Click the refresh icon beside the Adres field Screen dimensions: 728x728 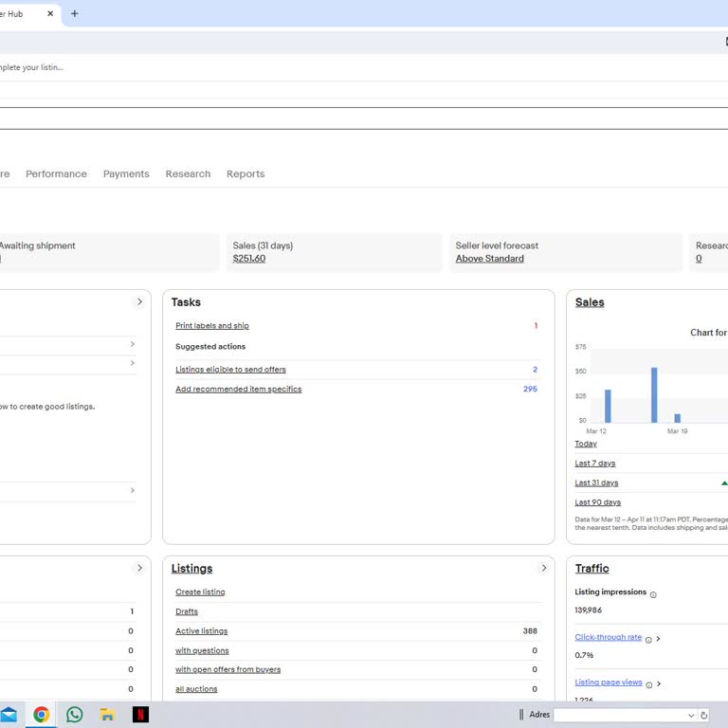pyautogui.click(x=704, y=716)
